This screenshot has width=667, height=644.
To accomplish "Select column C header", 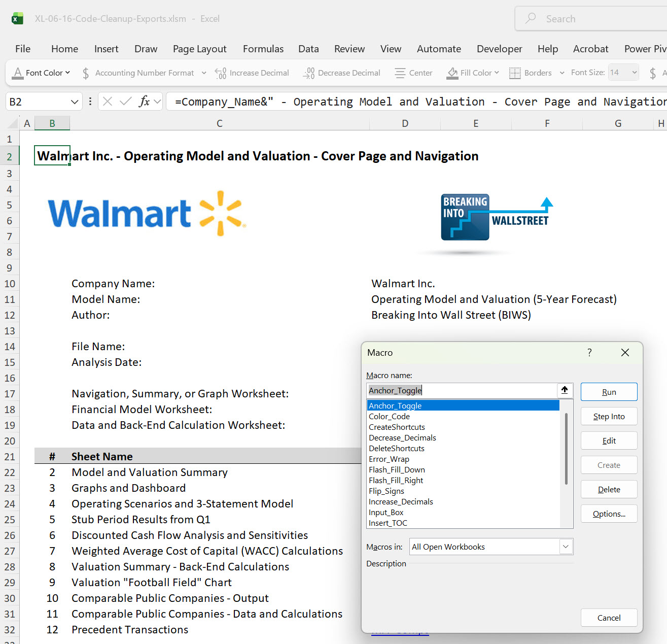I will point(220,123).
